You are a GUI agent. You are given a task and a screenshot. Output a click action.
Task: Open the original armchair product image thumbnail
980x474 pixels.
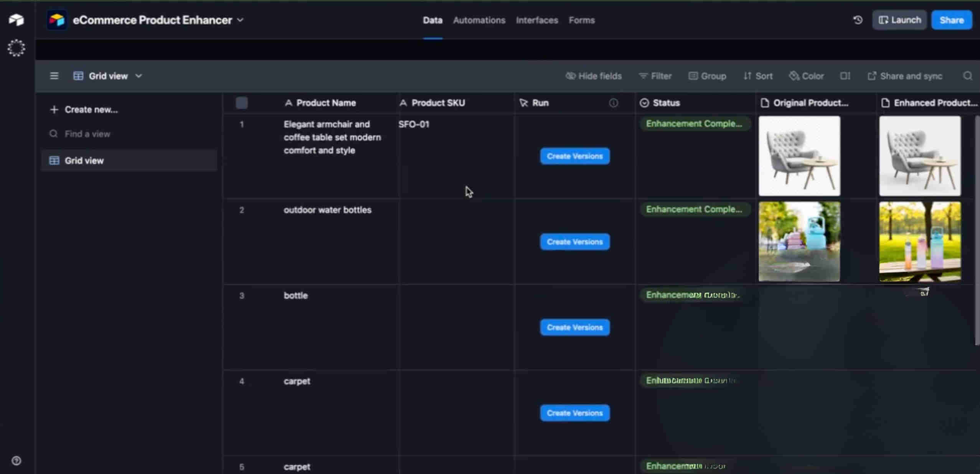[x=799, y=156]
